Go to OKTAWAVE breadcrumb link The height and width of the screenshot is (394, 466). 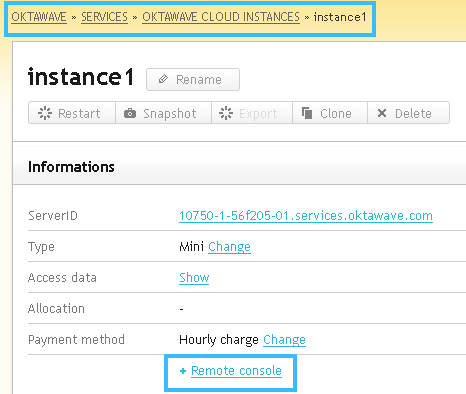39,17
